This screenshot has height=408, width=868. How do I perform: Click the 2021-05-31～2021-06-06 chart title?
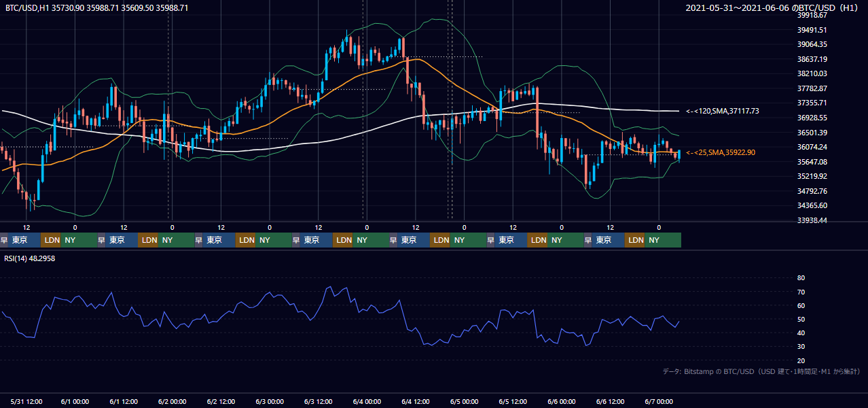click(774, 7)
